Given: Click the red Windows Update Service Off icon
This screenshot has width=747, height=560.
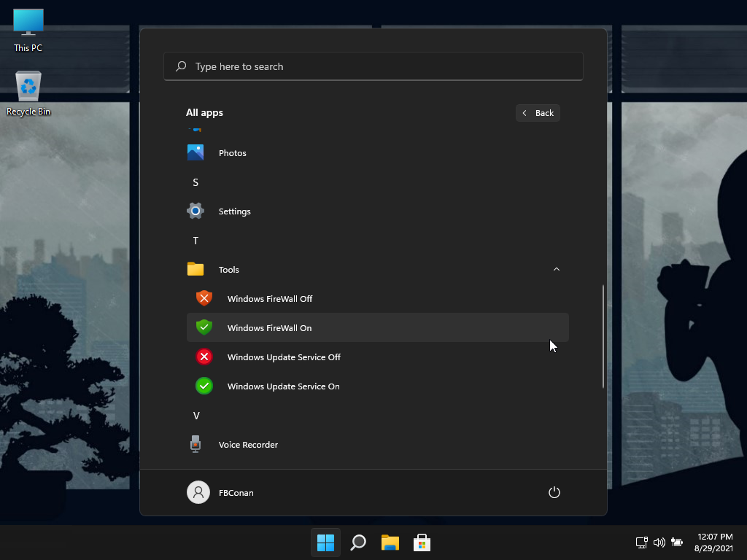Looking at the screenshot, I should (x=204, y=357).
